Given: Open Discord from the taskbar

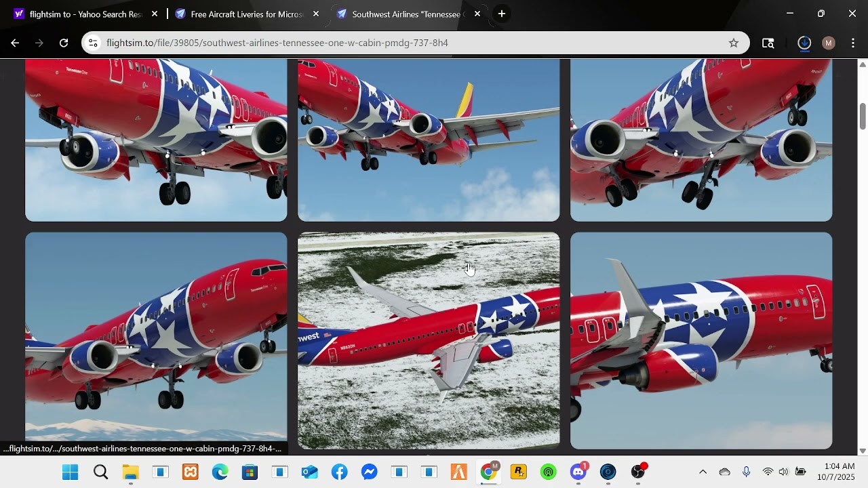Looking at the screenshot, I should tap(578, 472).
